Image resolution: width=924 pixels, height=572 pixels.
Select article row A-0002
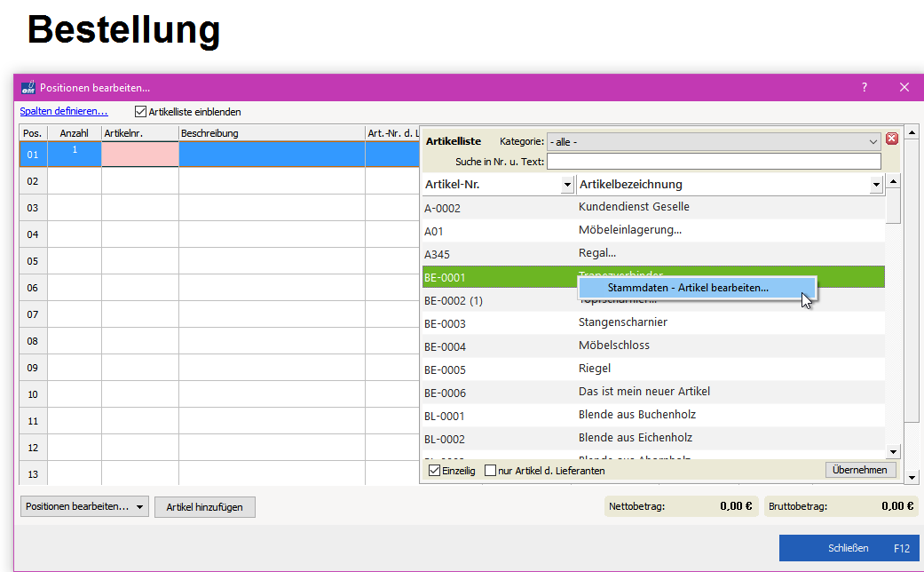tap(653, 208)
